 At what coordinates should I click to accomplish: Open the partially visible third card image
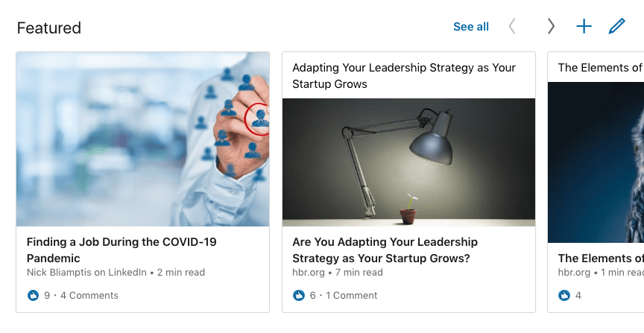point(596,162)
